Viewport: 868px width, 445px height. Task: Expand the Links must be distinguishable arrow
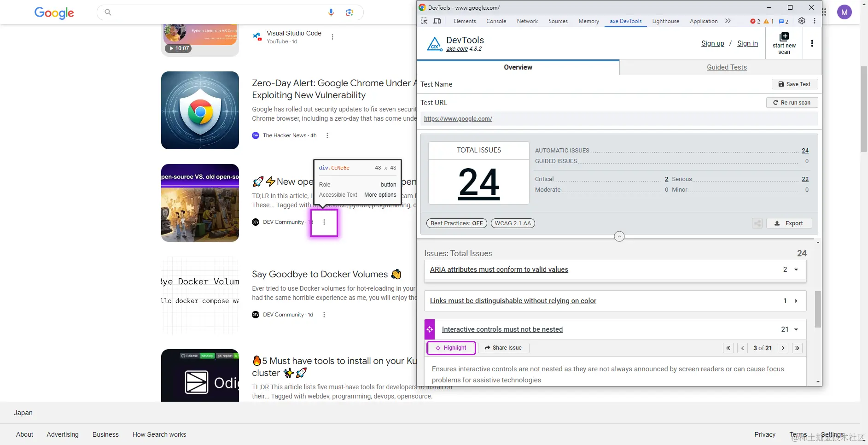coord(796,301)
